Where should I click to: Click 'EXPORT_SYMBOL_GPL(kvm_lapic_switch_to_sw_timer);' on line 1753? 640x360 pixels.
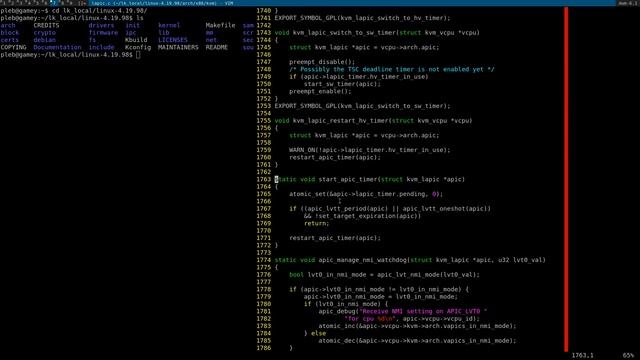pyautogui.click(x=362, y=106)
